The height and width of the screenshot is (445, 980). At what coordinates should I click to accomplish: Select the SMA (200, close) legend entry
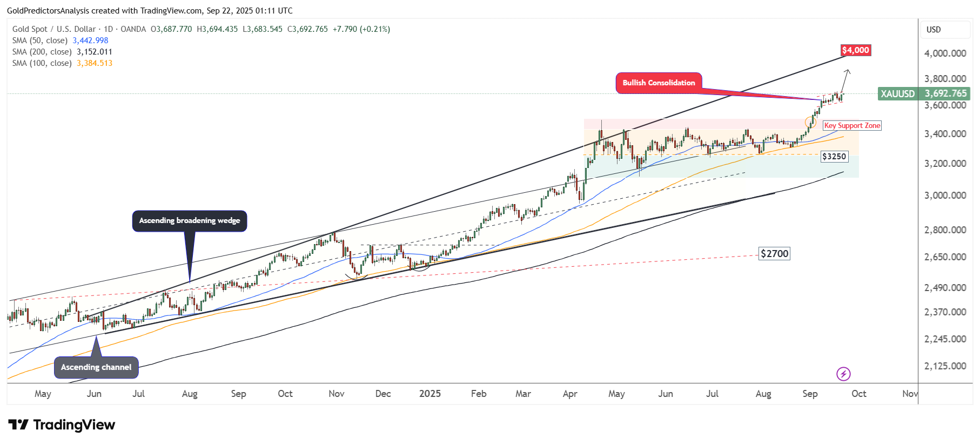pyautogui.click(x=42, y=52)
